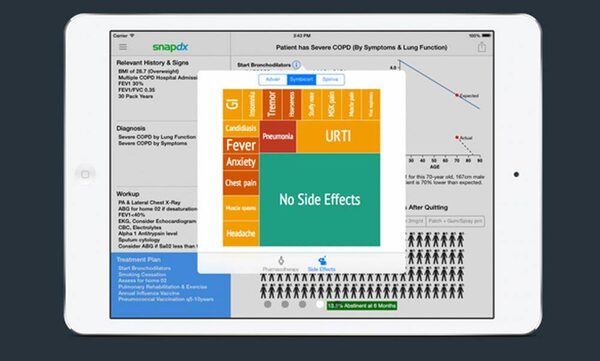Open Start Bronchodilators in Treatment Plan

click(x=144, y=268)
